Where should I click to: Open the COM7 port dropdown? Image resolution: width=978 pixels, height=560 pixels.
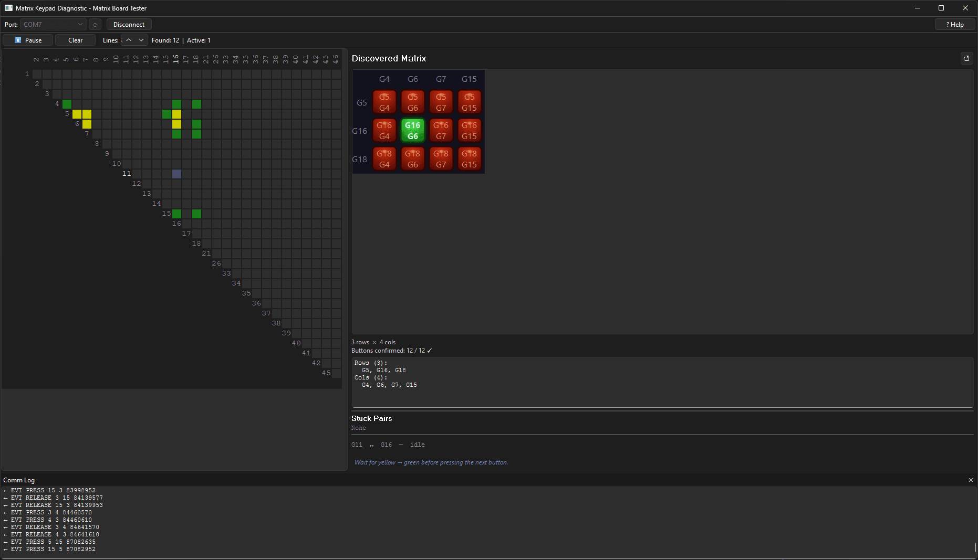[53, 24]
